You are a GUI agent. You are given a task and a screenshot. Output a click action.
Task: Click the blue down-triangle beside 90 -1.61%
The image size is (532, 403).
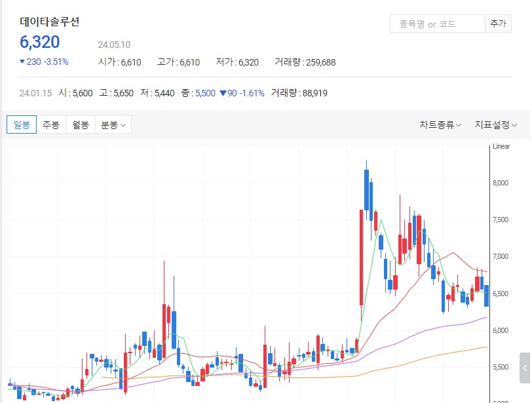coord(223,93)
